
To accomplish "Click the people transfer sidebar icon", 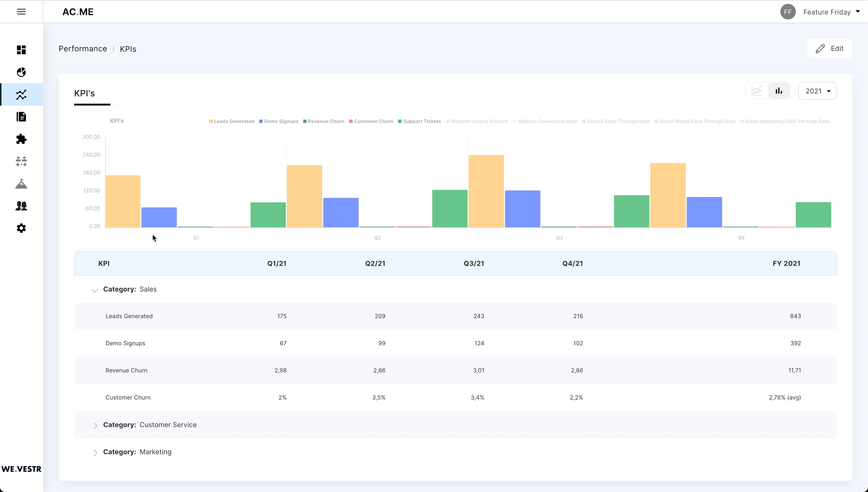I will (x=21, y=161).
